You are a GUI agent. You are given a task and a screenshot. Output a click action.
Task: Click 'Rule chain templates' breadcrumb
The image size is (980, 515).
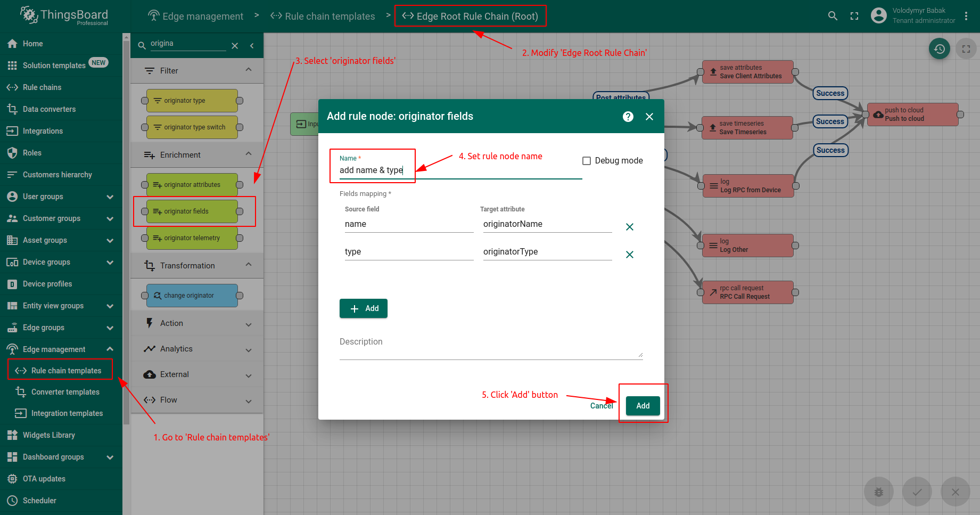tap(323, 16)
